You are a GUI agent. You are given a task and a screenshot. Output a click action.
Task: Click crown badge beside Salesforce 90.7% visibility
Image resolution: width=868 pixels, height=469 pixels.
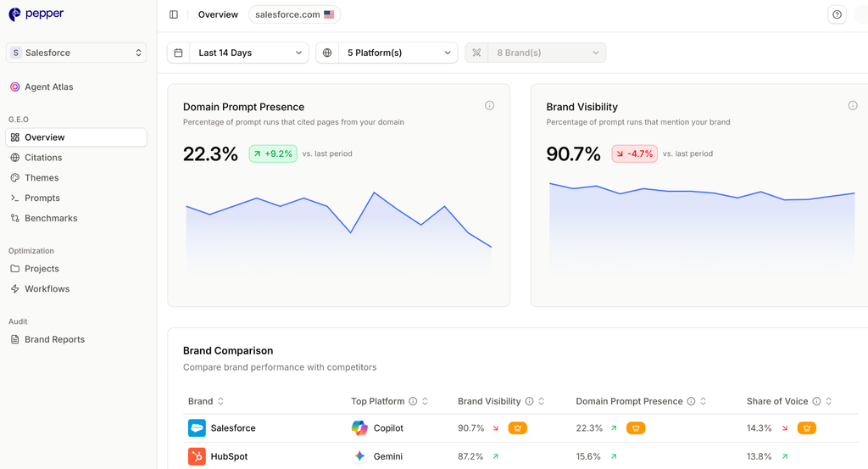click(x=518, y=428)
